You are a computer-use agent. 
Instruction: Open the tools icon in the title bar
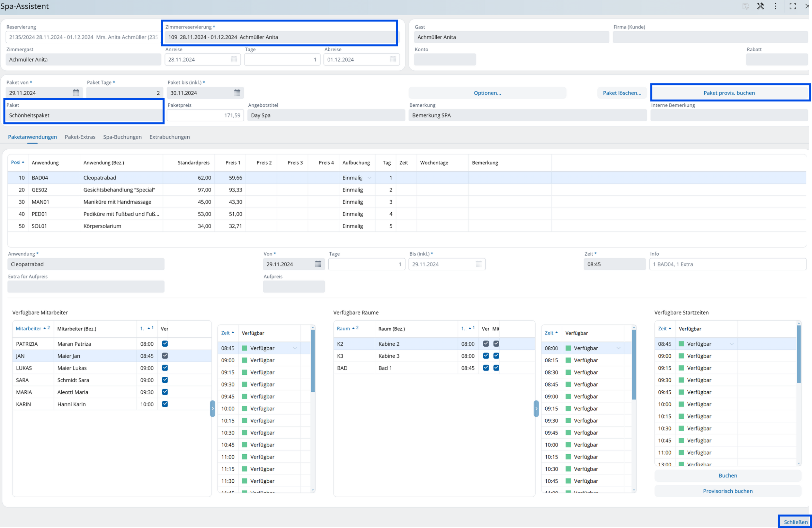pos(760,6)
